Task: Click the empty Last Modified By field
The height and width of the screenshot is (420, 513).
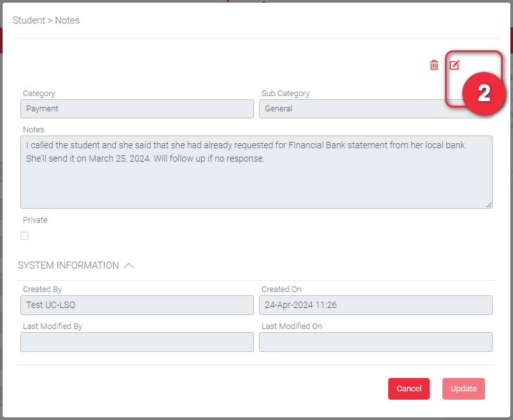Action: coord(137,342)
